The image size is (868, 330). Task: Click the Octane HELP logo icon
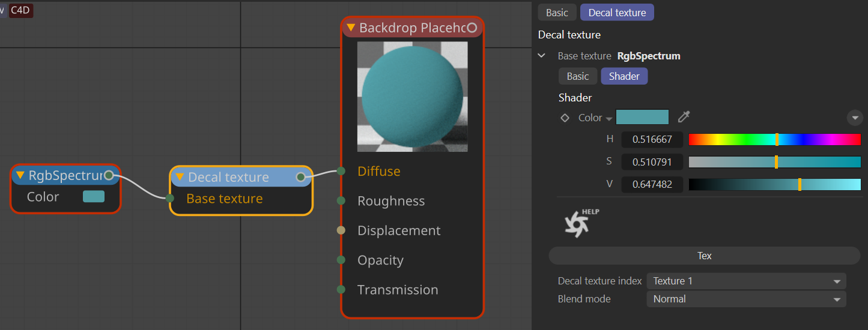click(x=581, y=223)
